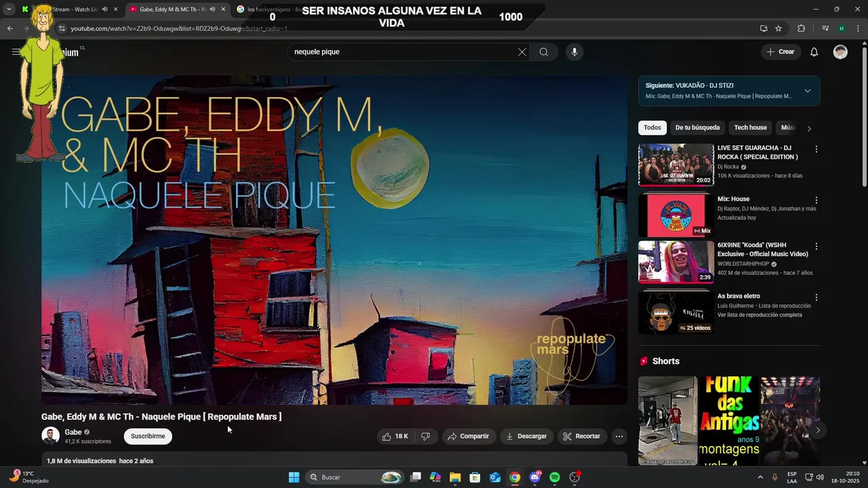Click the Compartir button
The height and width of the screenshot is (488, 868).
468,436
